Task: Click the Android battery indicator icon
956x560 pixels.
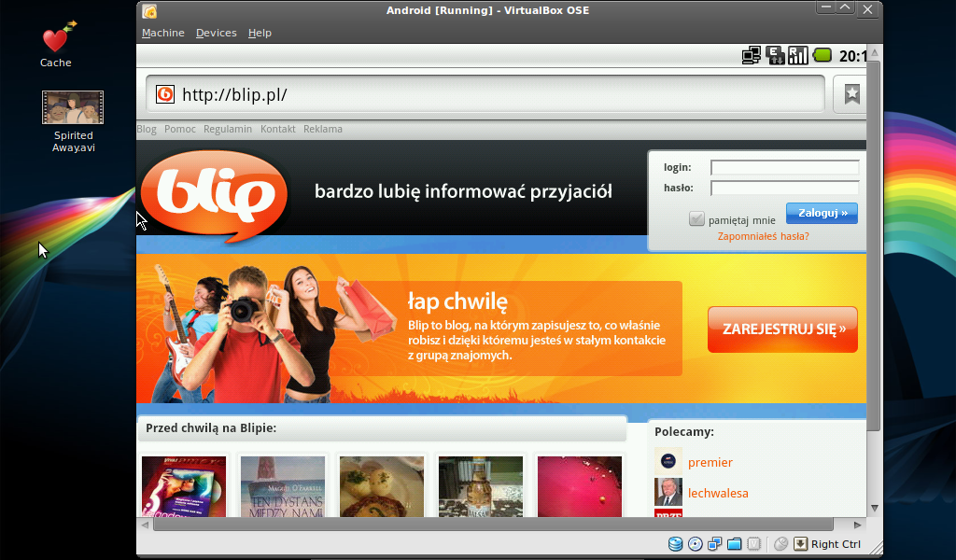Action: (x=822, y=56)
